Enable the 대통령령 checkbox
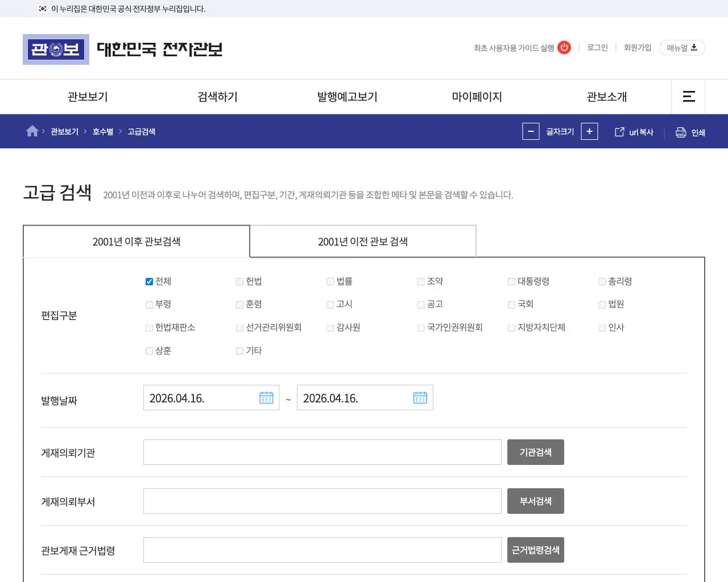 click(x=511, y=281)
